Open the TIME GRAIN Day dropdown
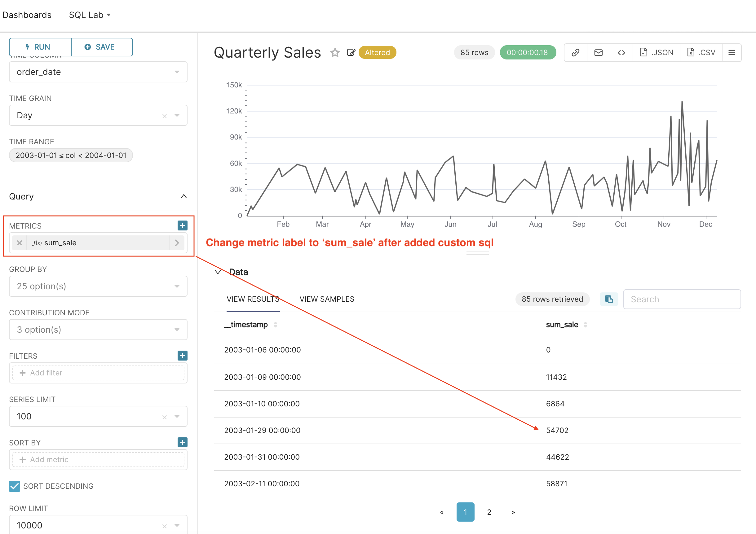This screenshot has width=756, height=534. pyautogui.click(x=177, y=115)
